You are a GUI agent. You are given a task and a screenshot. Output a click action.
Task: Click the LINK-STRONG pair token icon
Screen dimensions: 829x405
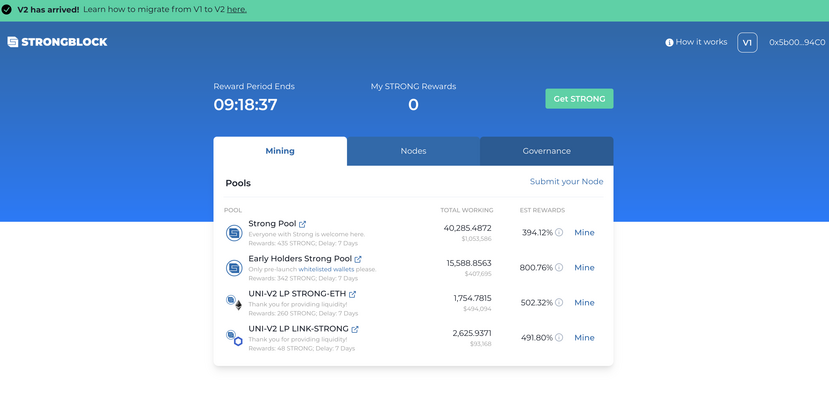(x=234, y=337)
